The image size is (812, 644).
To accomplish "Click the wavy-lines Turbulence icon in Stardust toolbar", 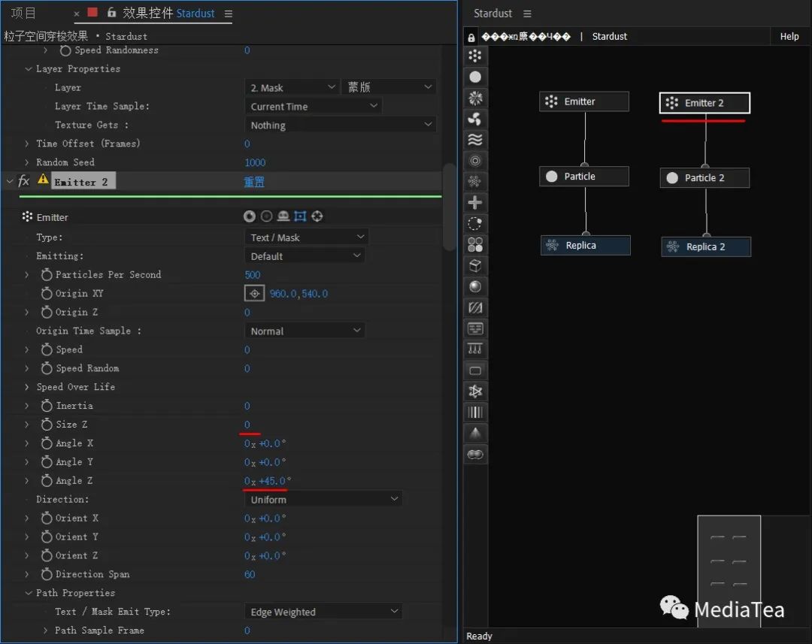I will 475,140.
